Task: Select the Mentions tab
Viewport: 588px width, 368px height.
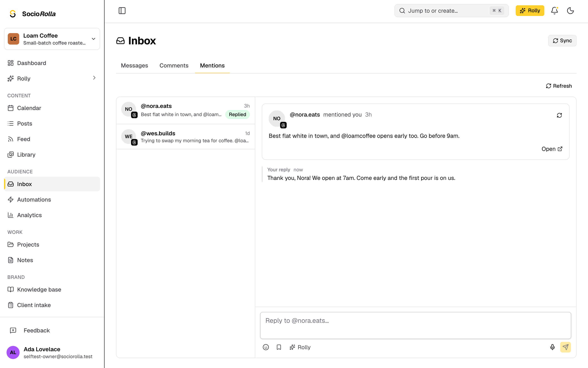Action: pos(212,65)
